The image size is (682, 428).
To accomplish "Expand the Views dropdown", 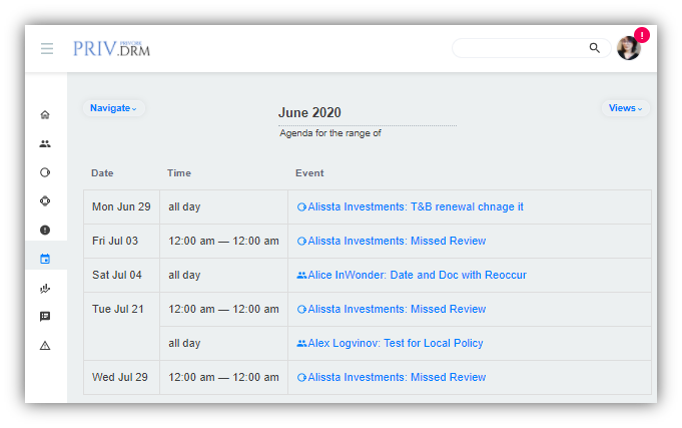I will pyautogui.click(x=625, y=108).
